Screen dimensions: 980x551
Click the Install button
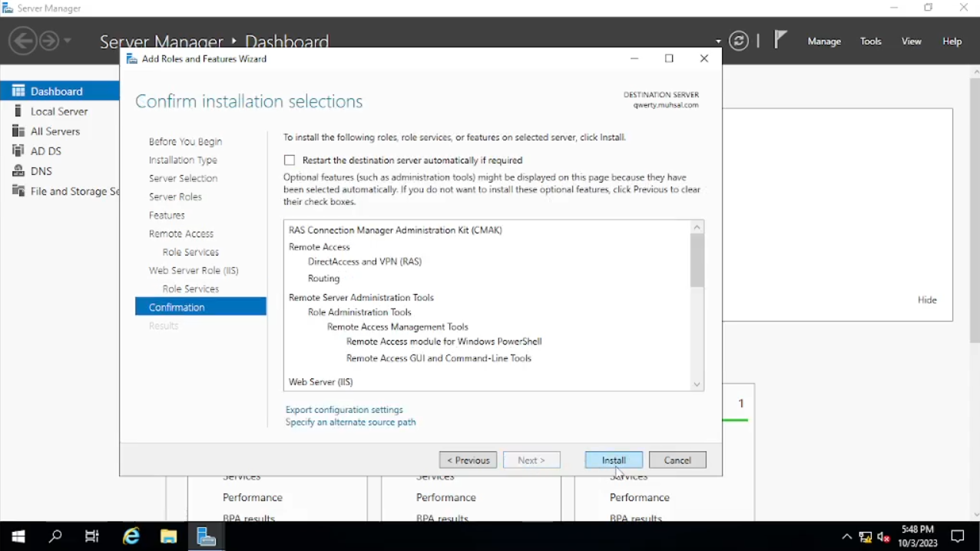click(x=614, y=460)
